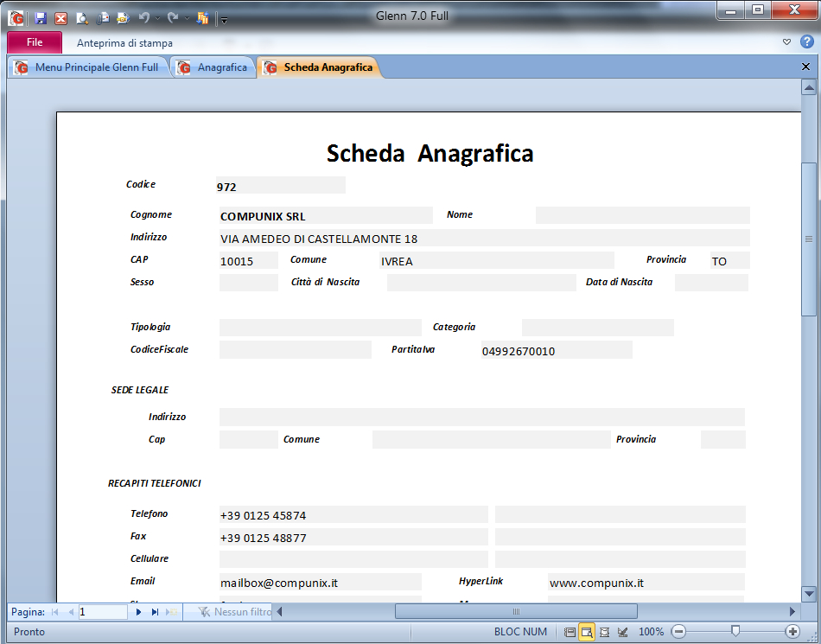
Task: Open print preview magnifier icon
Action: tap(82, 18)
